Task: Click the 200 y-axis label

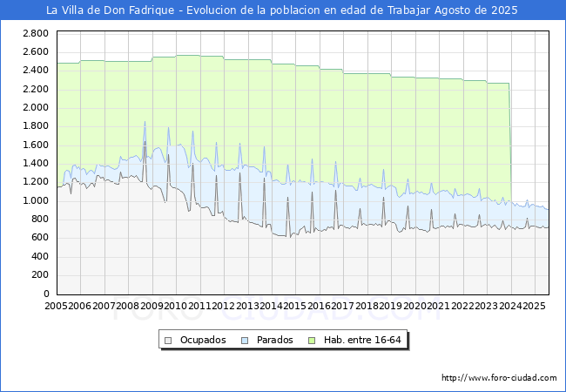Action: click(40, 275)
